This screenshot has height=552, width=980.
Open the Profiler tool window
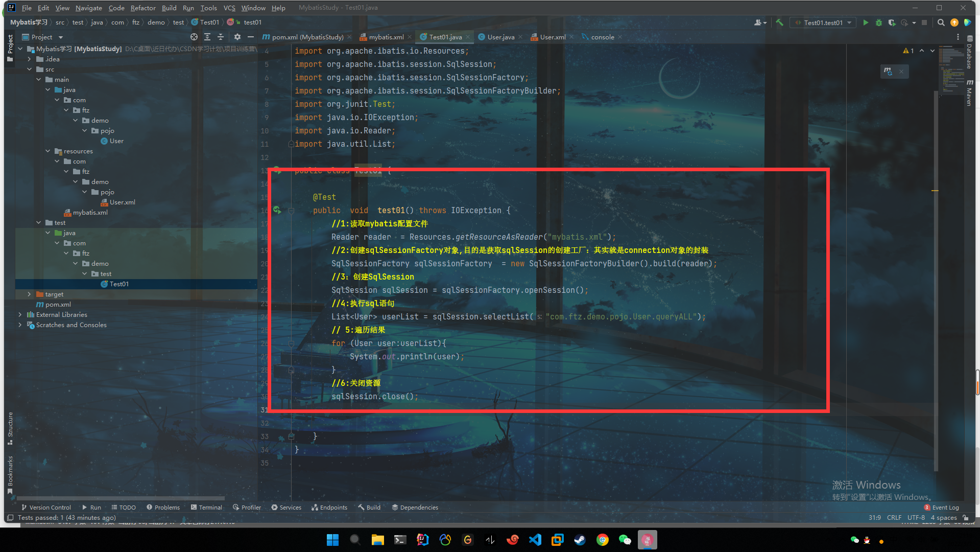coord(247,508)
